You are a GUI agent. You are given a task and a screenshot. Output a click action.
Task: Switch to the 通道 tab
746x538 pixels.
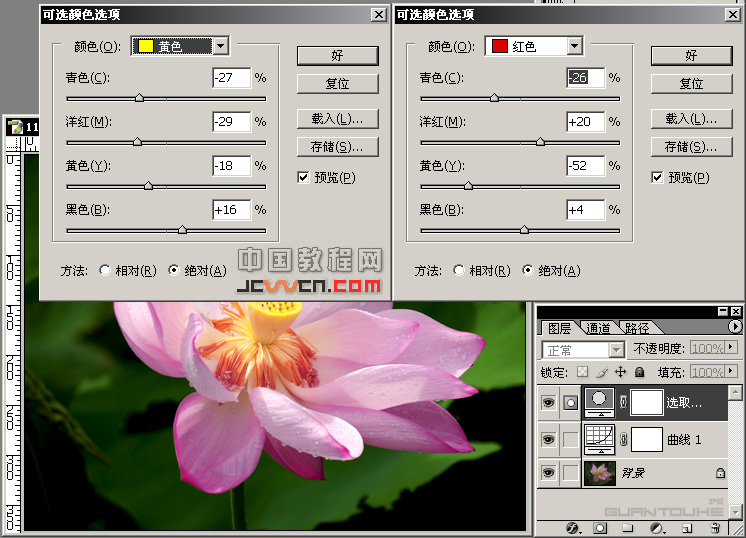(x=598, y=328)
